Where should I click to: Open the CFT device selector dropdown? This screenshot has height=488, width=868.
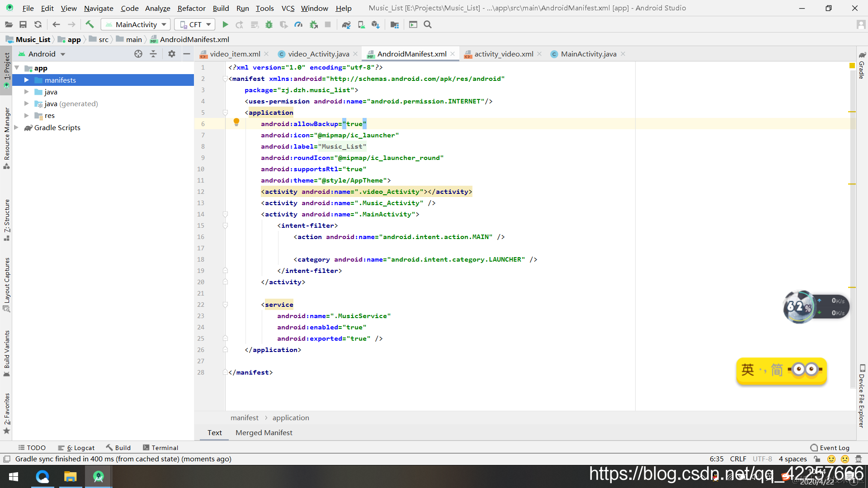195,24
